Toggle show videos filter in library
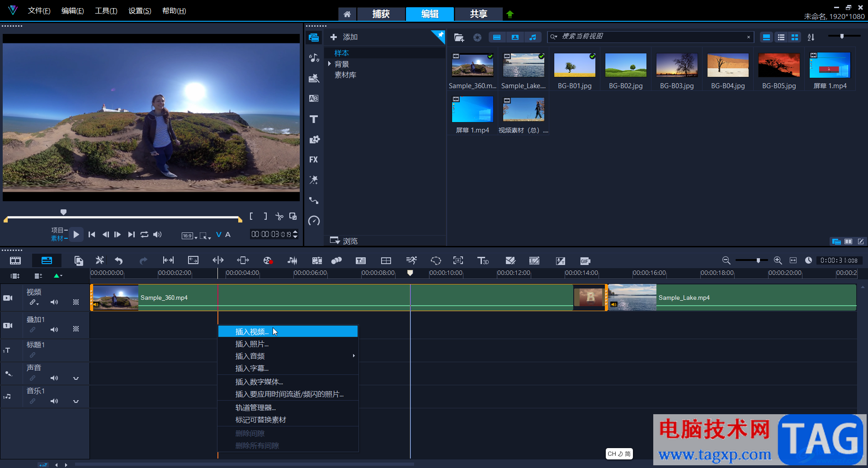Viewport: 868px width, 468px height. coord(497,37)
